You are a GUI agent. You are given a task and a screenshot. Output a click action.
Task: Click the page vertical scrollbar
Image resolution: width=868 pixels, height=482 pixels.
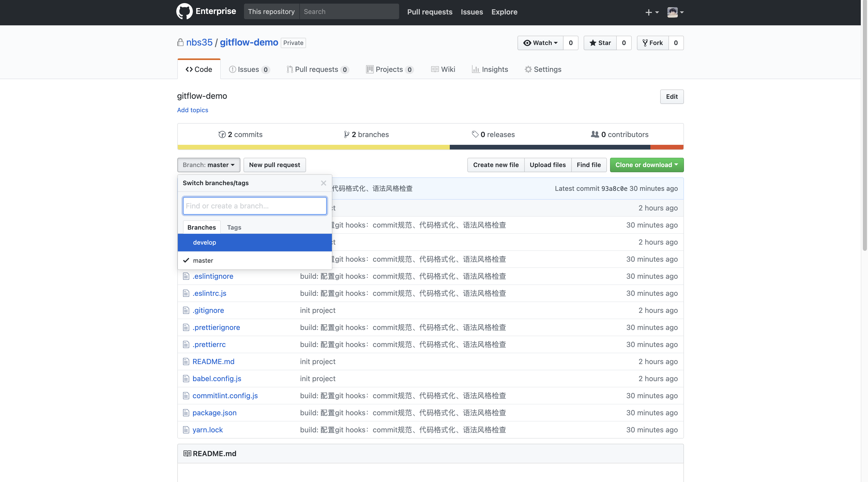click(x=864, y=125)
